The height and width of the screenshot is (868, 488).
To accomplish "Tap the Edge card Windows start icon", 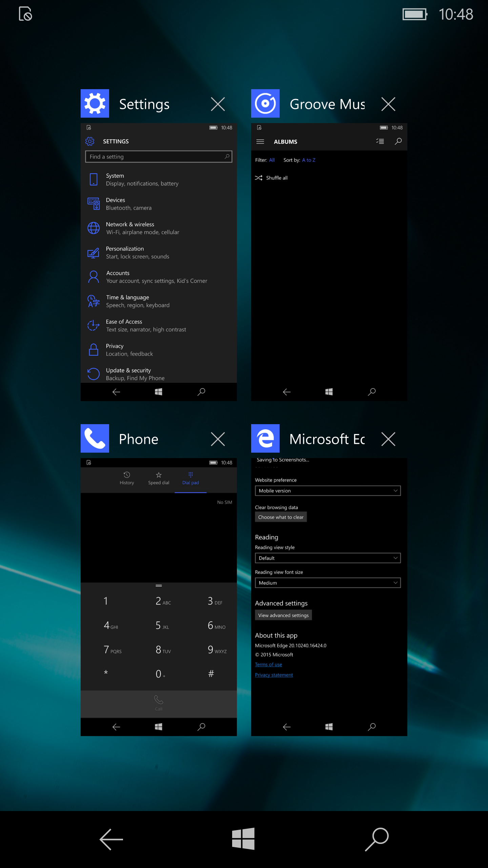I will tap(329, 727).
